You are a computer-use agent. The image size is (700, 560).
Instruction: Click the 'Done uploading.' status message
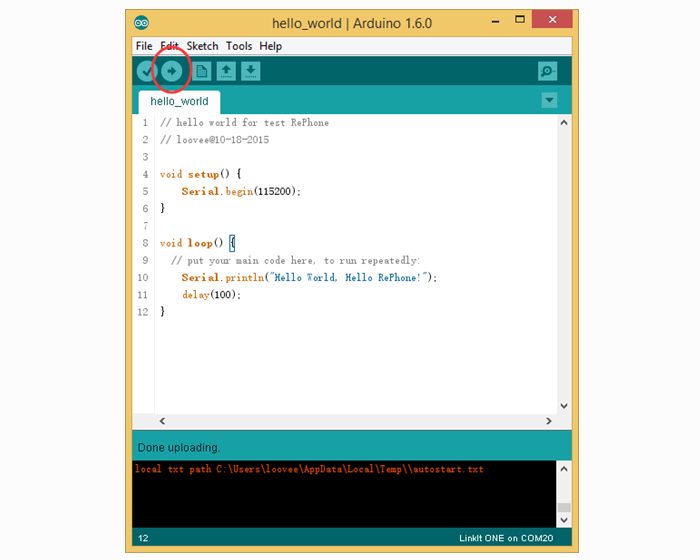[179, 447]
